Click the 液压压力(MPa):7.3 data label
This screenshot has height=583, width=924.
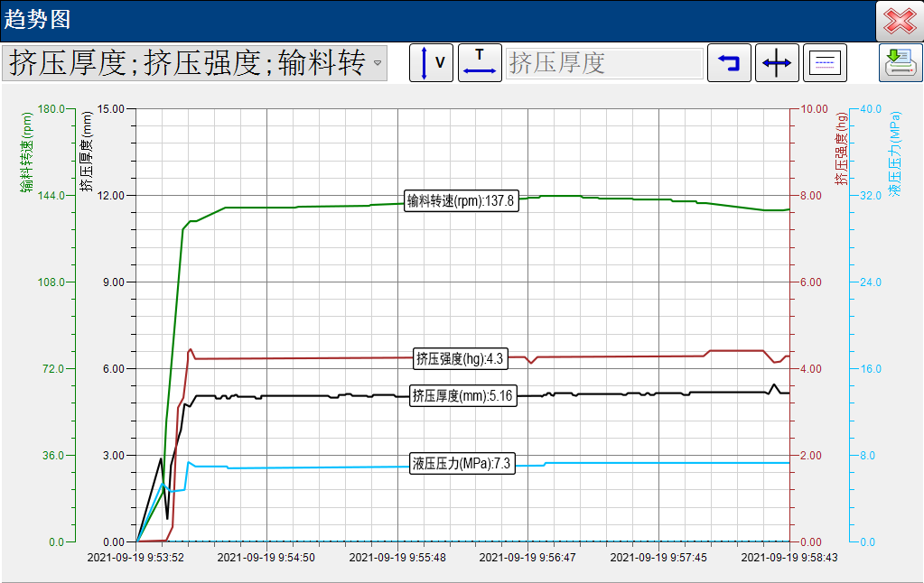462,464
